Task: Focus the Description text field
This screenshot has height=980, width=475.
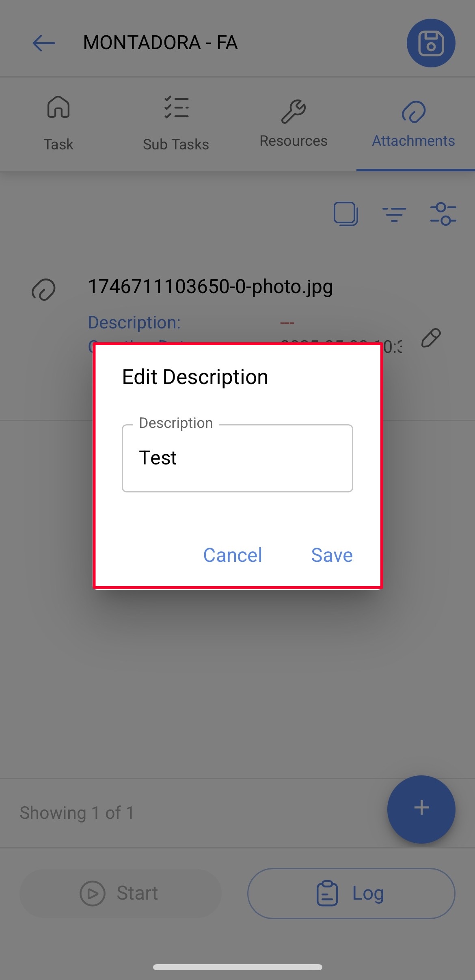Action: coord(237,458)
